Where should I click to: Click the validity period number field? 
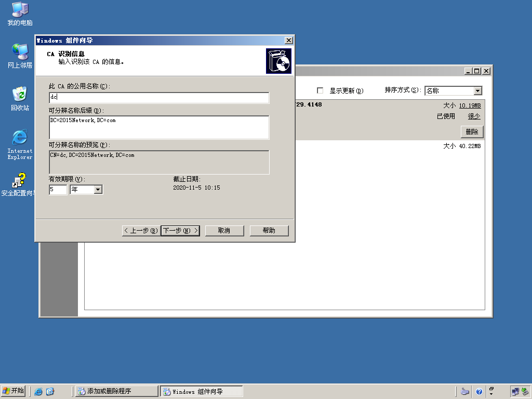(x=58, y=189)
